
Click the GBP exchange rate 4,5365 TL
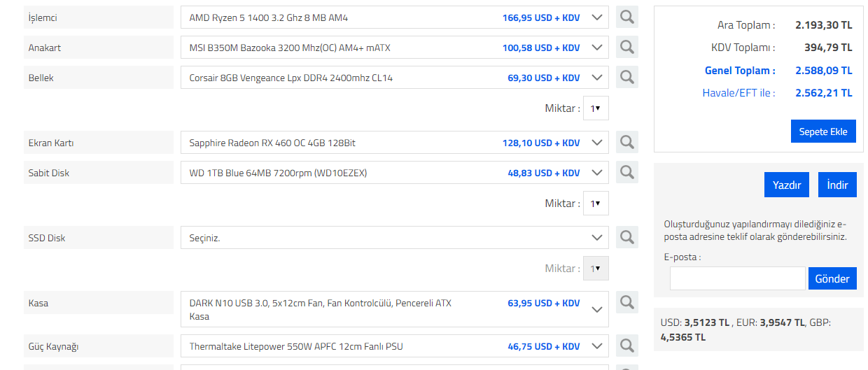coord(683,337)
